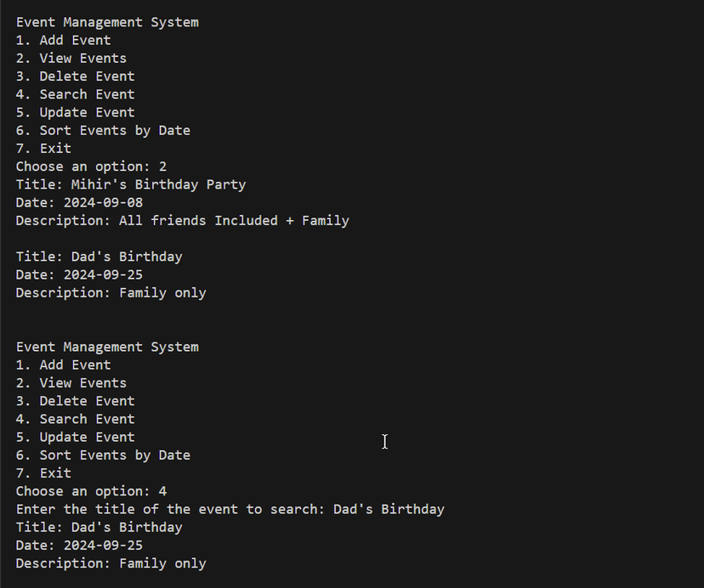Click "Date: 2024-09-25" in the View Events output
This screenshot has width=704, height=588.
79,274
